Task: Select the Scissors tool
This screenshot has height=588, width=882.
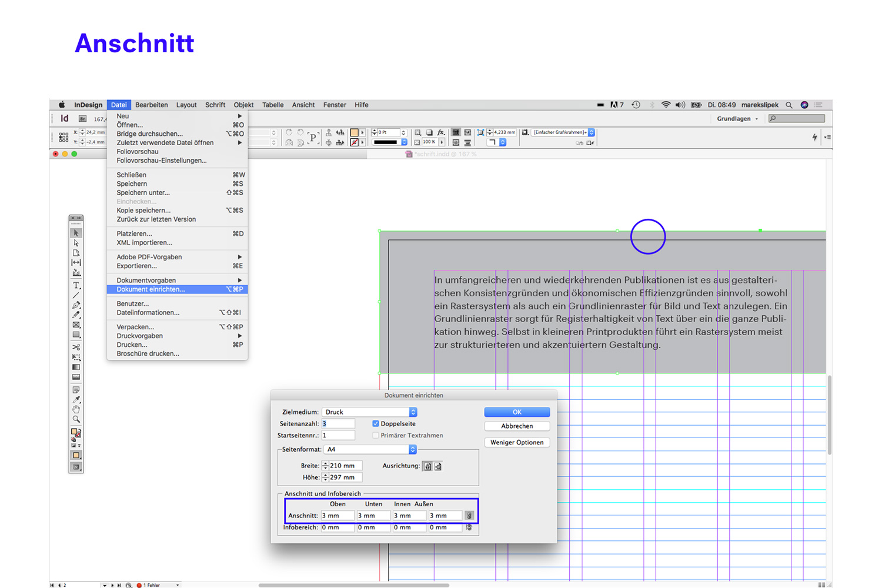Action: tap(76, 347)
